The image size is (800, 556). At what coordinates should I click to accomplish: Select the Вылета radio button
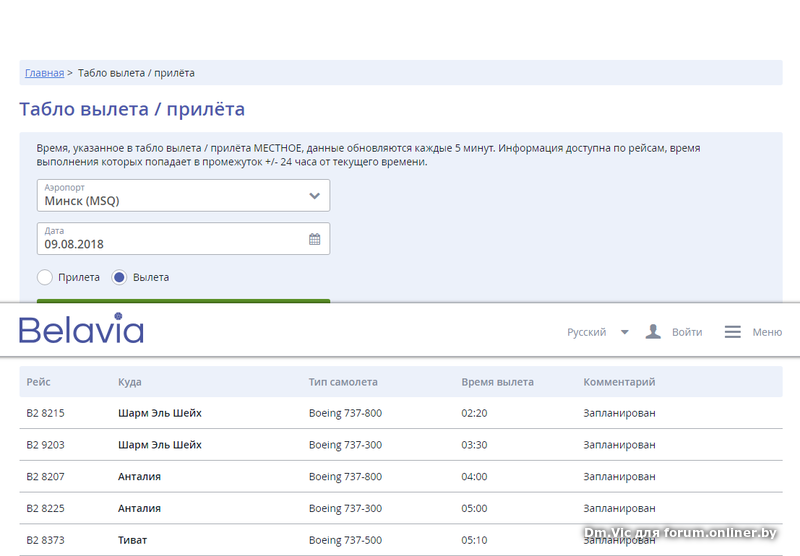119,277
